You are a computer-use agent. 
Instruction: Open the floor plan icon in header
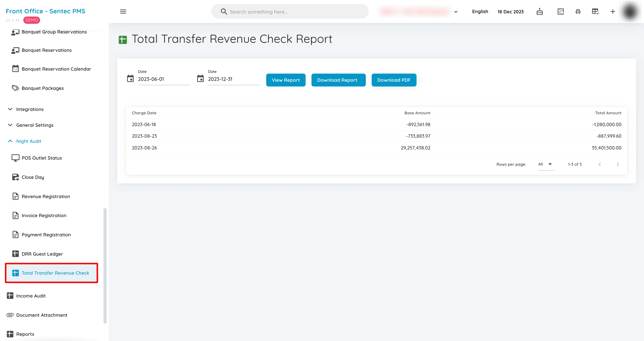tap(560, 12)
